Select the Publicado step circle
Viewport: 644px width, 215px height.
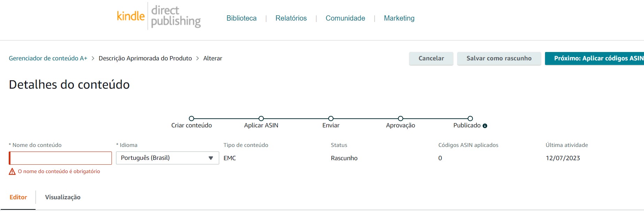471,118
